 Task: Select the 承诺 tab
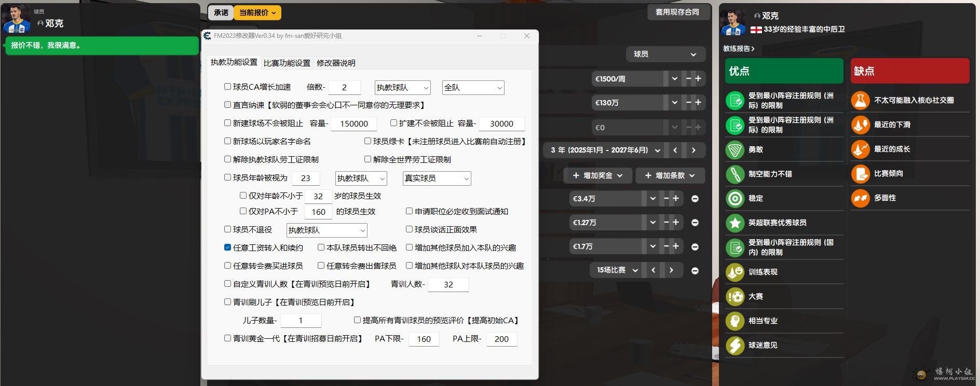tap(221, 12)
